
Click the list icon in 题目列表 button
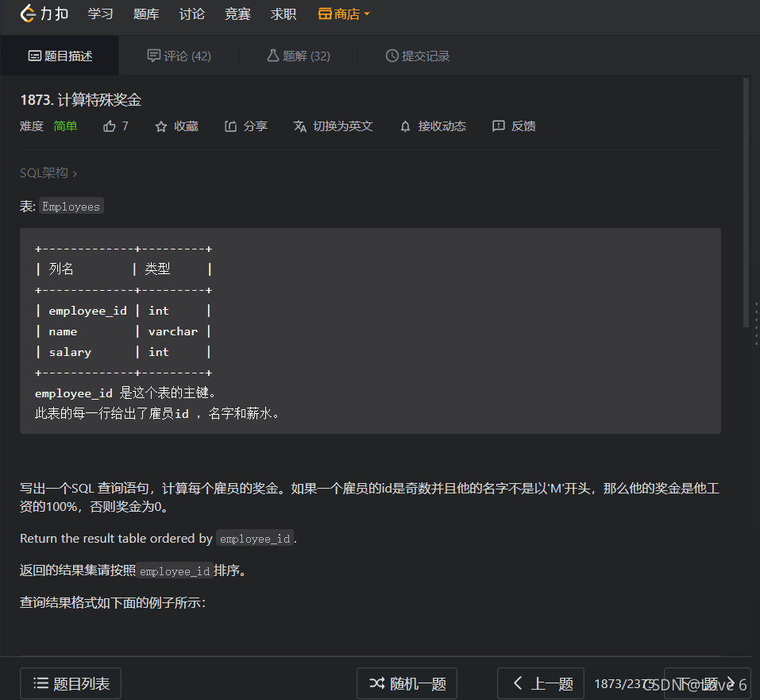(41, 683)
